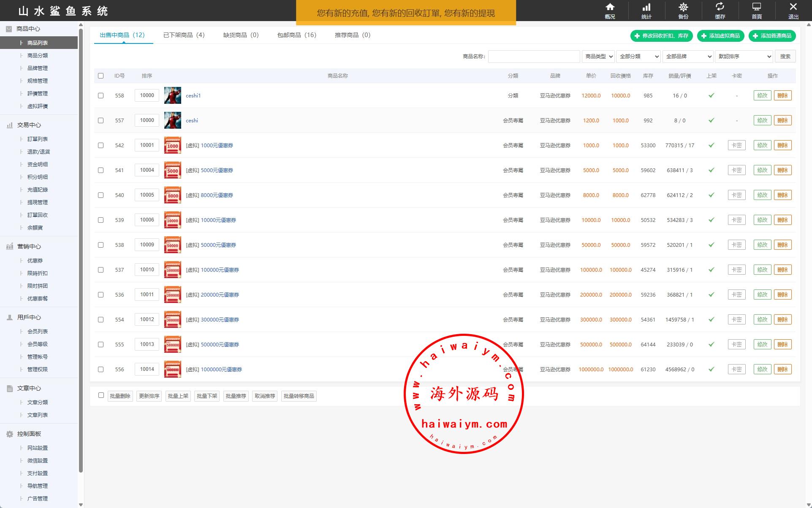Open the 默认排序 sorting dropdown
Image resolution: width=812 pixels, height=508 pixels.
(743, 57)
